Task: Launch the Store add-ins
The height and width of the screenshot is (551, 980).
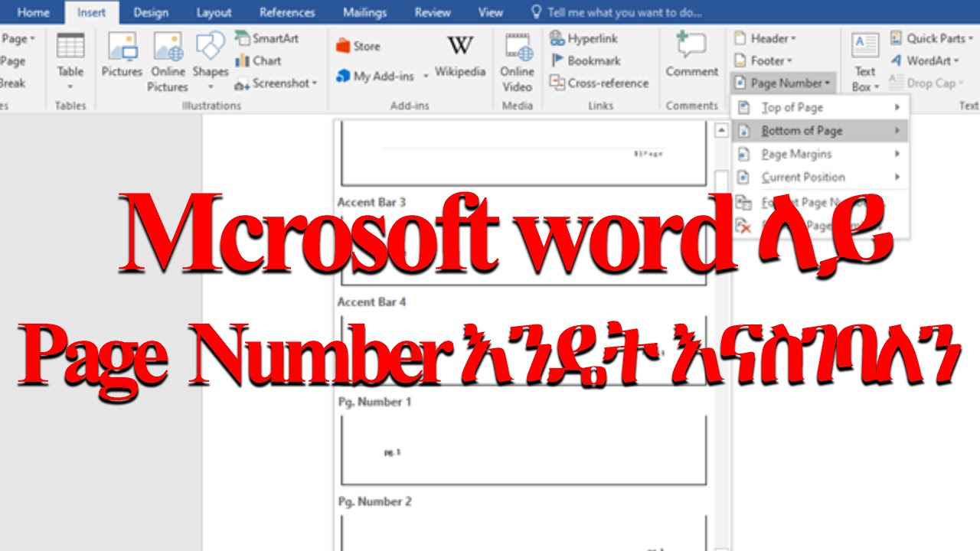Action: (x=358, y=46)
